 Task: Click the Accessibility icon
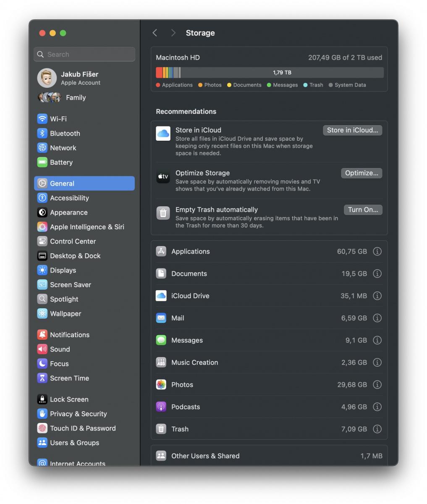[x=42, y=198]
